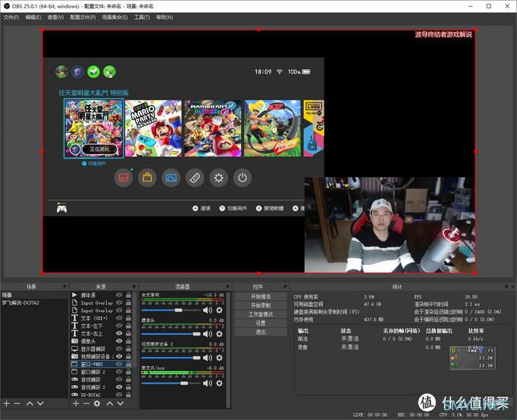Open the 查看(V) menu
The image size is (517, 420).
click(56, 17)
